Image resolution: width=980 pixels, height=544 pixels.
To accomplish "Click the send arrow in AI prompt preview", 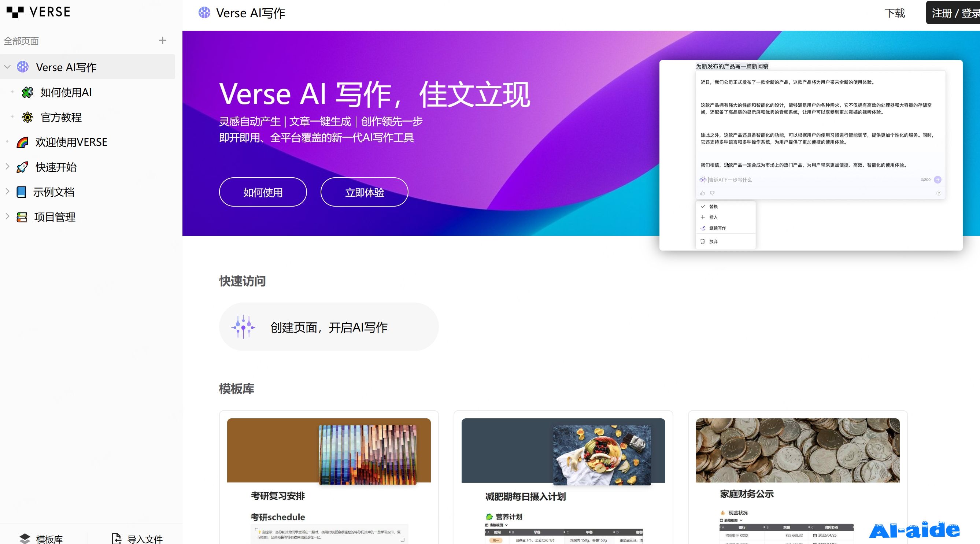I will coord(938,180).
